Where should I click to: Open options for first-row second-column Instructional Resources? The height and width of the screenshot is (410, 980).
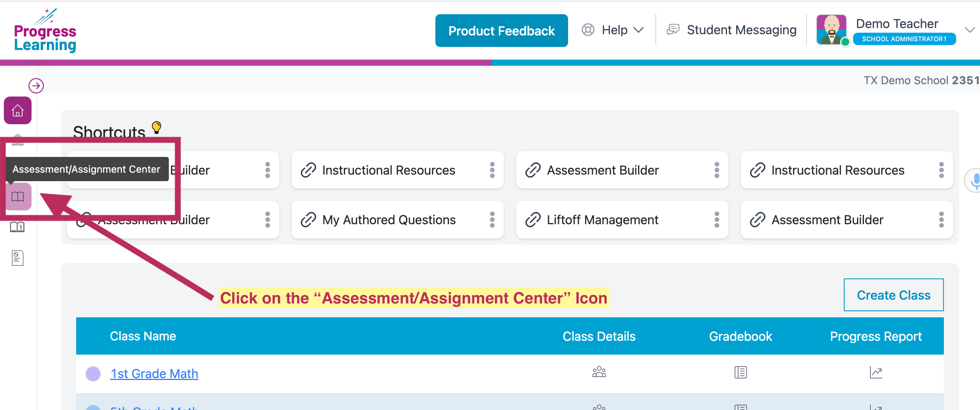coord(492,170)
